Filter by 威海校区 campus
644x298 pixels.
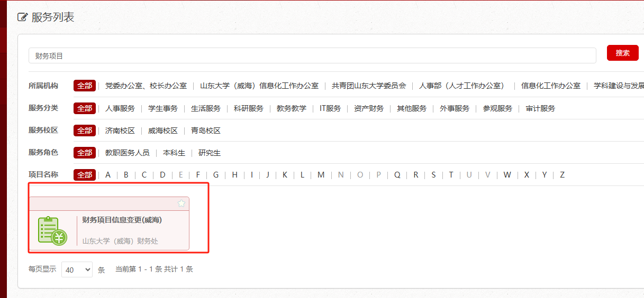tap(163, 131)
